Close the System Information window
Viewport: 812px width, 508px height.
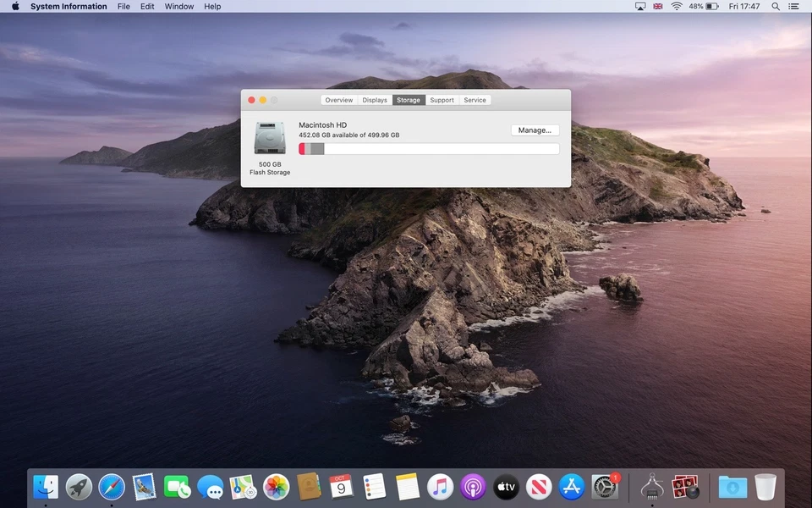(x=252, y=100)
